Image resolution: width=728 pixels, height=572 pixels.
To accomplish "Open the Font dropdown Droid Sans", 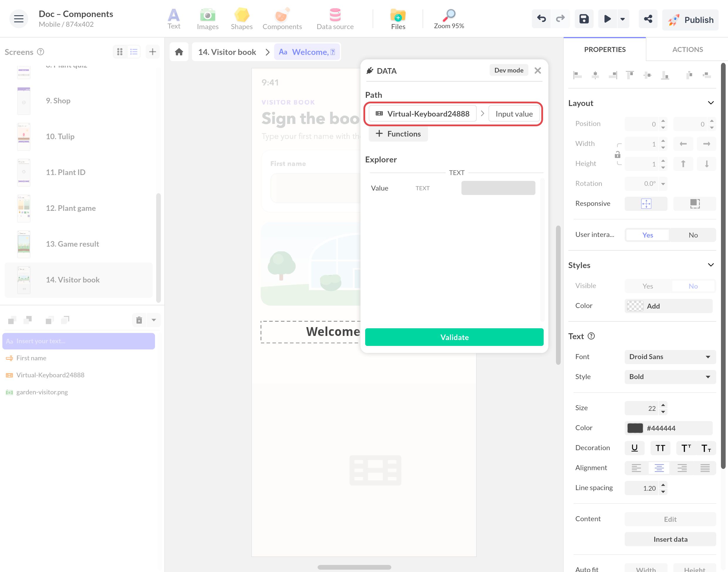I will pos(670,357).
